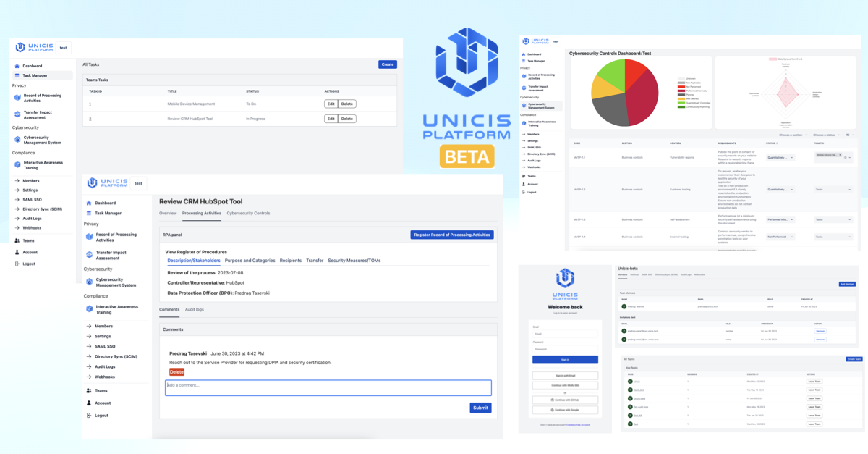Switch to Overview tab of Review CRM HubSpot Tool
This screenshot has height=454, width=868.
coord(168,214)
